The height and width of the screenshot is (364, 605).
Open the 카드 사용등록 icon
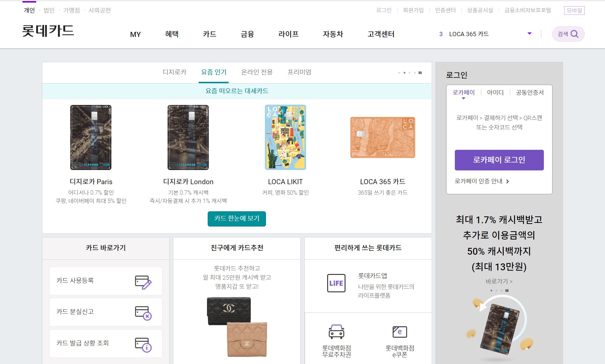pos(143,282)
